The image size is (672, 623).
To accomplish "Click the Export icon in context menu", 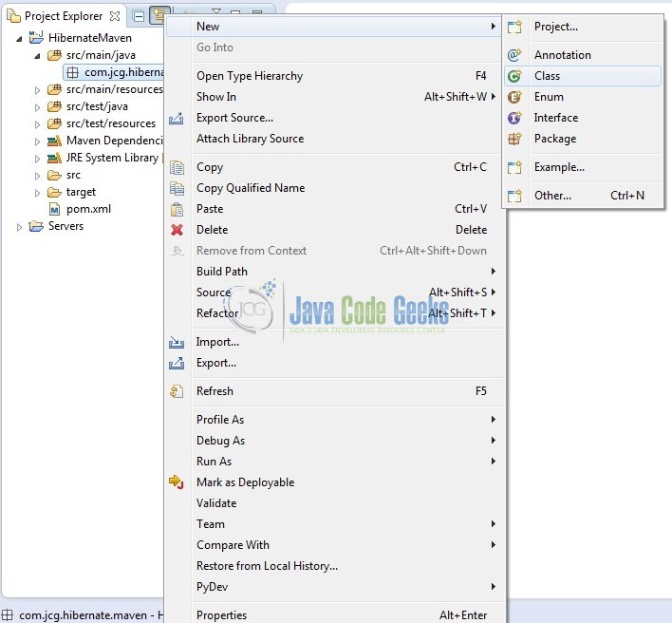I will pyautogui.click(x=177, y=363).
